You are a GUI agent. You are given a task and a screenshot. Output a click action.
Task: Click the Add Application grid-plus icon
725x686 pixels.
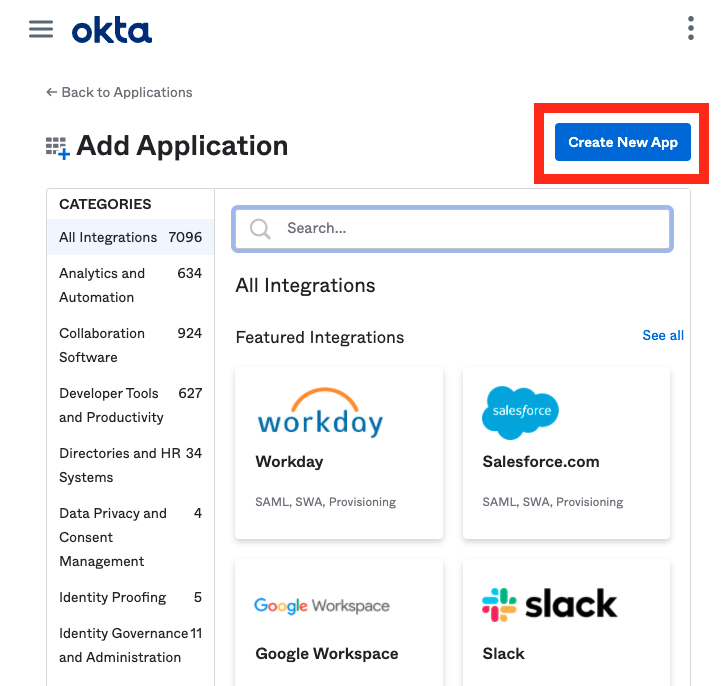[58, 148]
